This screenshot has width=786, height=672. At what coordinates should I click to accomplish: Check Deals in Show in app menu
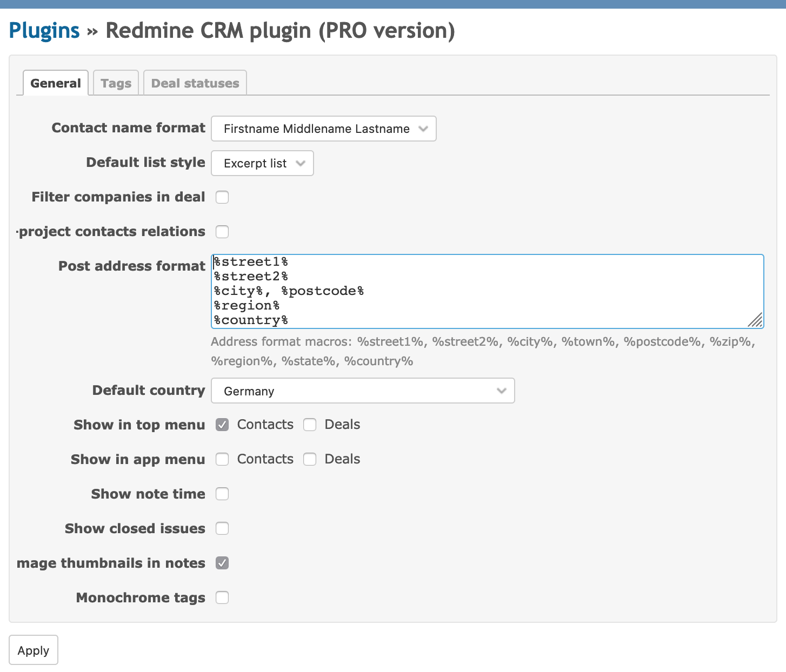(x=310, y=459)
